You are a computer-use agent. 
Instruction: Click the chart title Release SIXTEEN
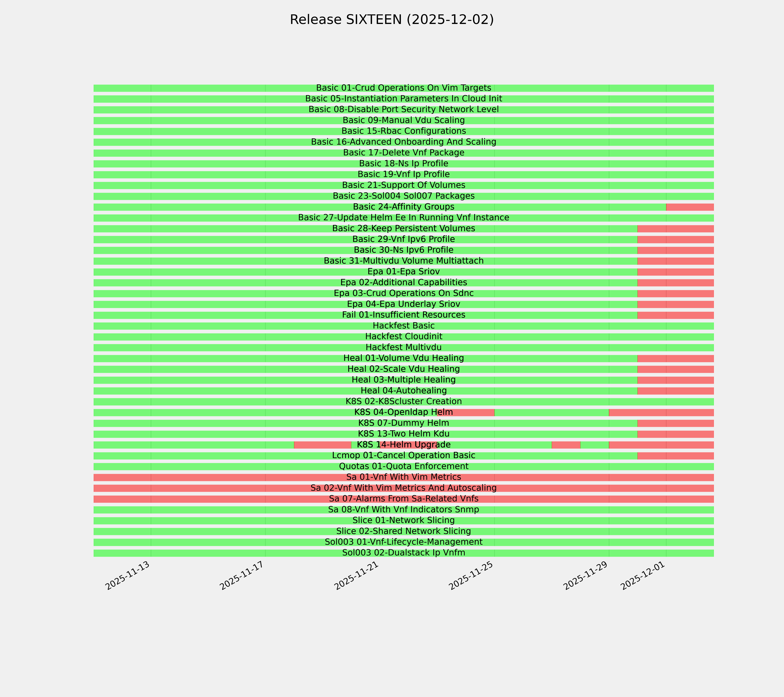point(392,20)
